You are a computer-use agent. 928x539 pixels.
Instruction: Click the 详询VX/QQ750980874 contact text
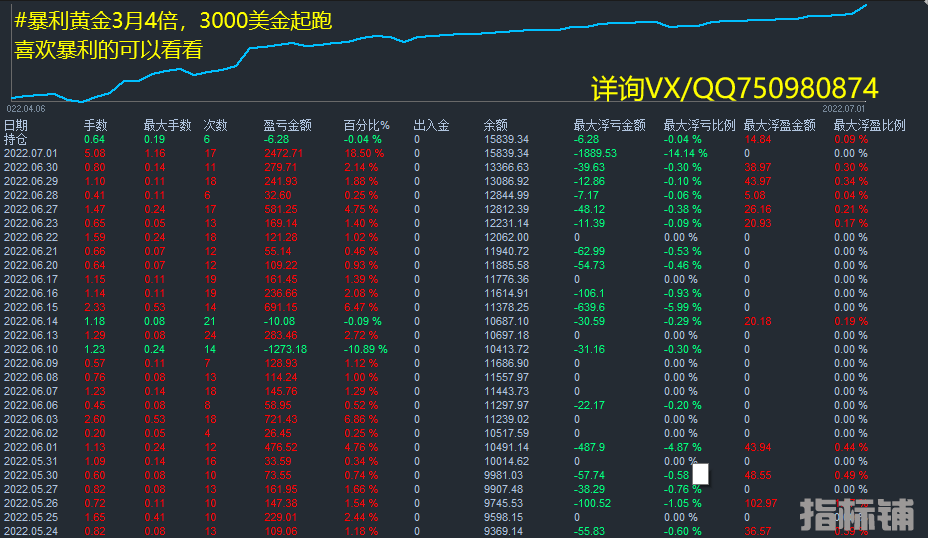[x=735, y=88]
